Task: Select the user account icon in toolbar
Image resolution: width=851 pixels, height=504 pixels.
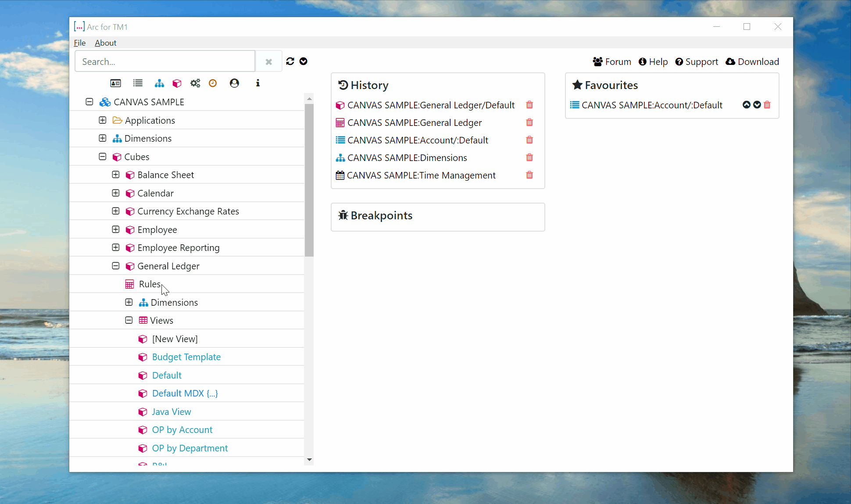Action: pos(235,83)
